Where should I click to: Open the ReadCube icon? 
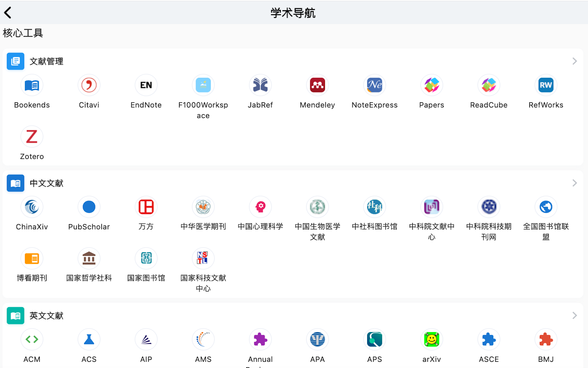pyautogui.click(x=489, y=85)
